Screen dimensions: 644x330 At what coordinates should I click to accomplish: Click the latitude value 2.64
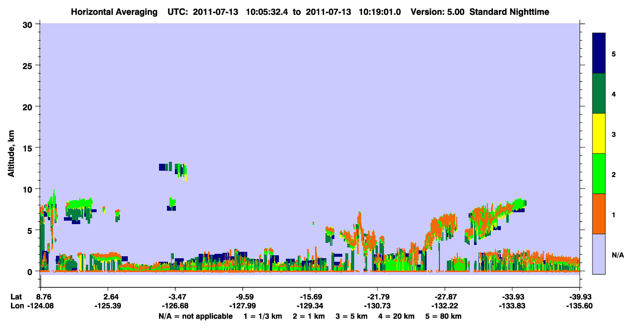click(111, 297)
